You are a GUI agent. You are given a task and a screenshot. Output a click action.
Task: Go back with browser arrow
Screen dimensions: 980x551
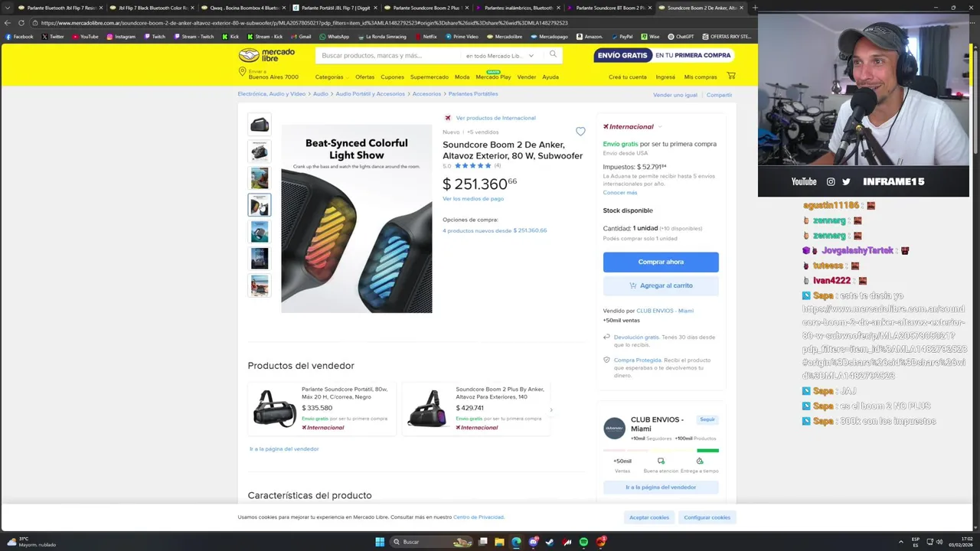coord(8,23)
